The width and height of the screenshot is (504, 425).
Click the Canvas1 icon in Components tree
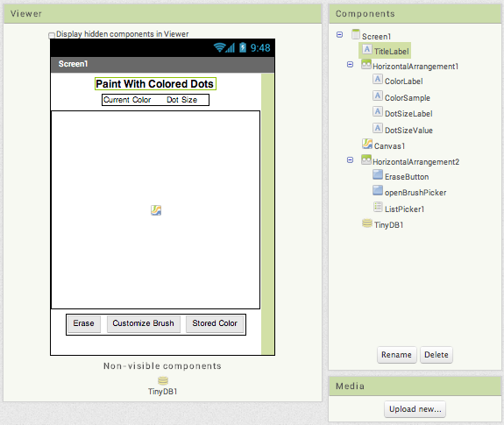coord(367,144)
